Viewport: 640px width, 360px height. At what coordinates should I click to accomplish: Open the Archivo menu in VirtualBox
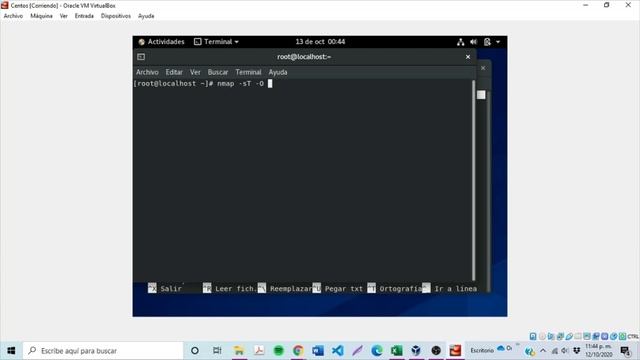pyautogui.click(x=13, y=16)
